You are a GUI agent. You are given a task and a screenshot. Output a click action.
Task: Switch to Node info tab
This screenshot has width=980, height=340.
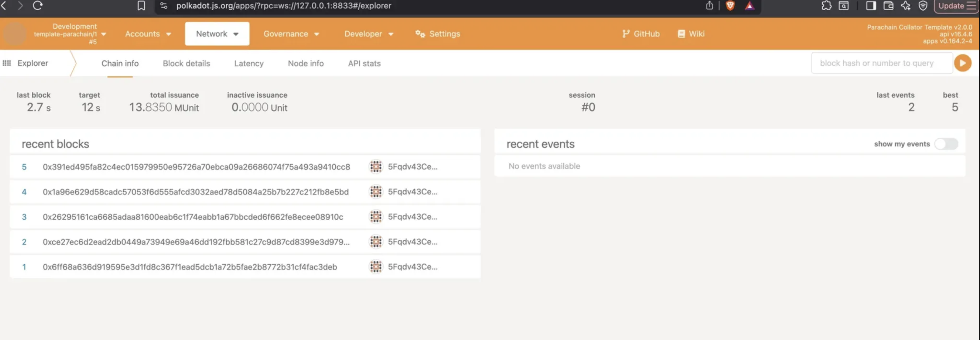coord(306,64)
